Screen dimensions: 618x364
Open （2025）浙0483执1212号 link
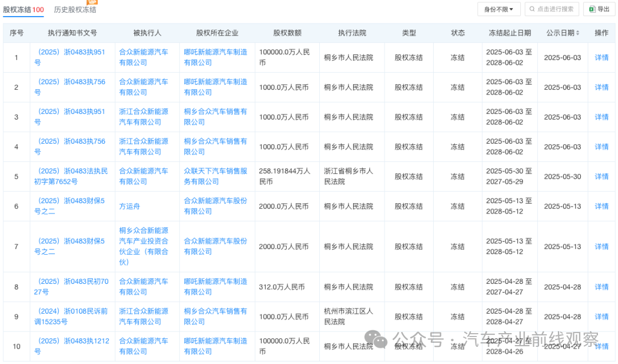72,346
